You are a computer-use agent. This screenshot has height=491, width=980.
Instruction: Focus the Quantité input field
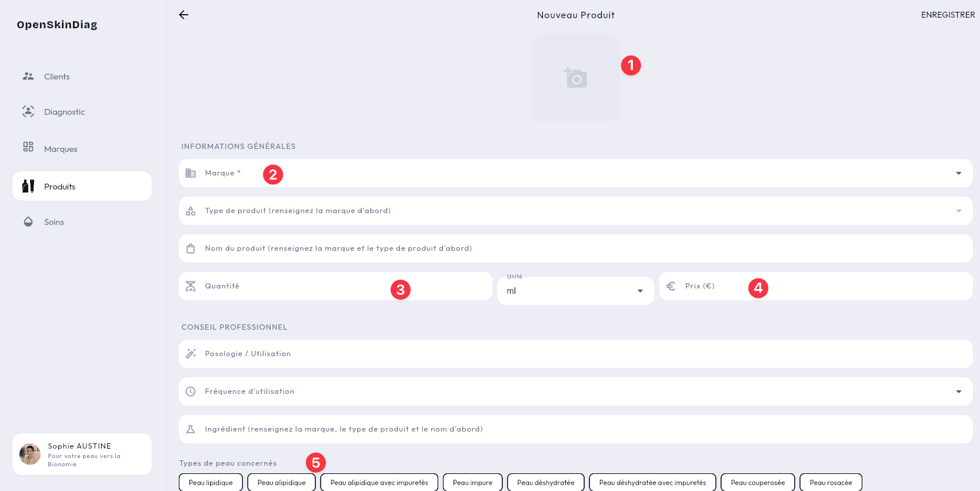[335, 286]
